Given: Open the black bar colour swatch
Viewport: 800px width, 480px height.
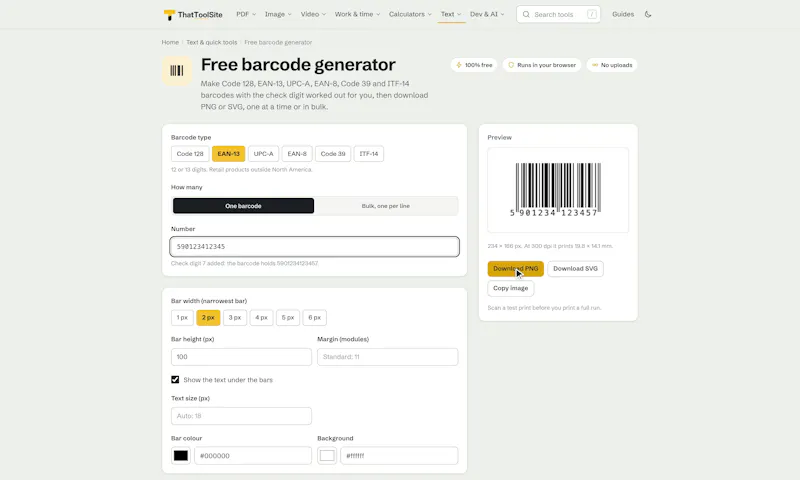Looking at the screenshot, I should coord(181,456).
